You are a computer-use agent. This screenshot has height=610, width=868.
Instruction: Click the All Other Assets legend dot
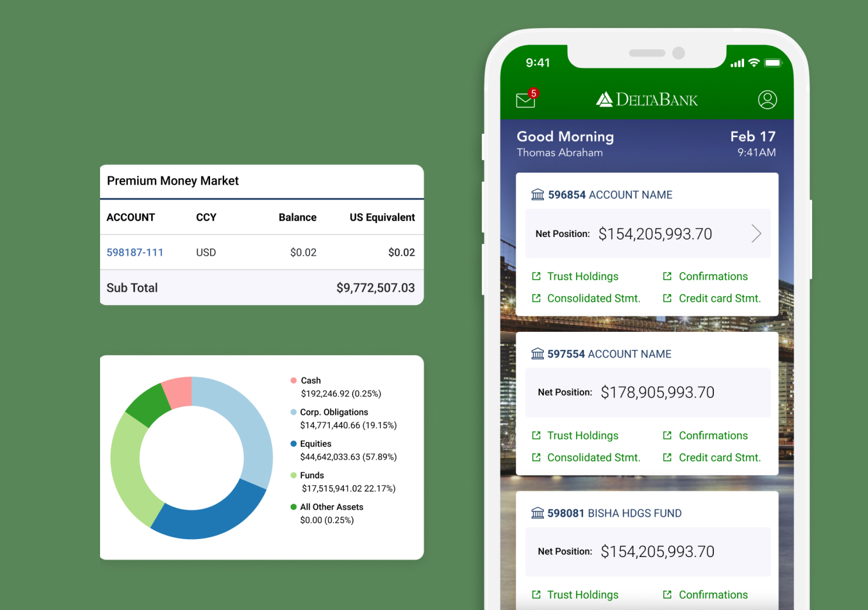294,507
